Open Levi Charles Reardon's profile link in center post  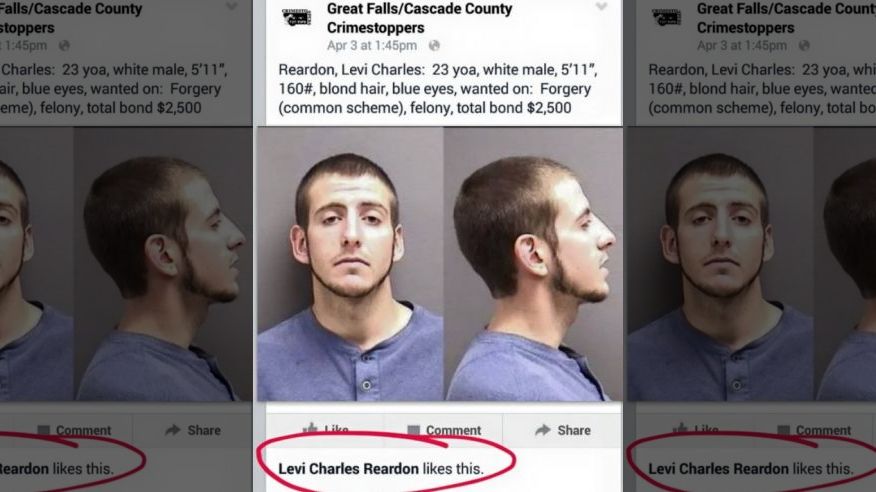tap(348, 469)
